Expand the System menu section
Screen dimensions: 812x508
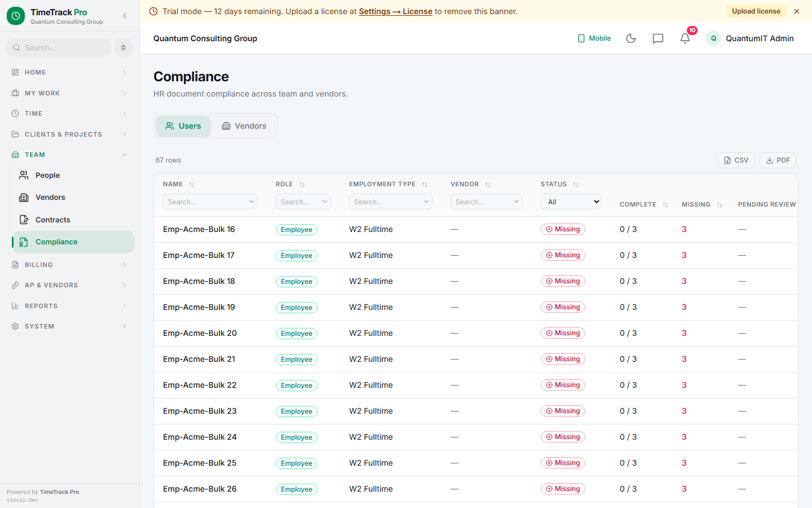(70, 326)
